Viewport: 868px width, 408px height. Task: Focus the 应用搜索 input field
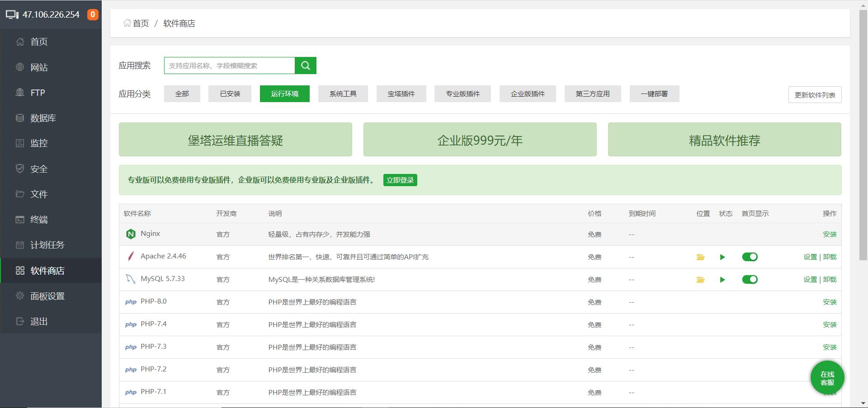coord(230,66)
